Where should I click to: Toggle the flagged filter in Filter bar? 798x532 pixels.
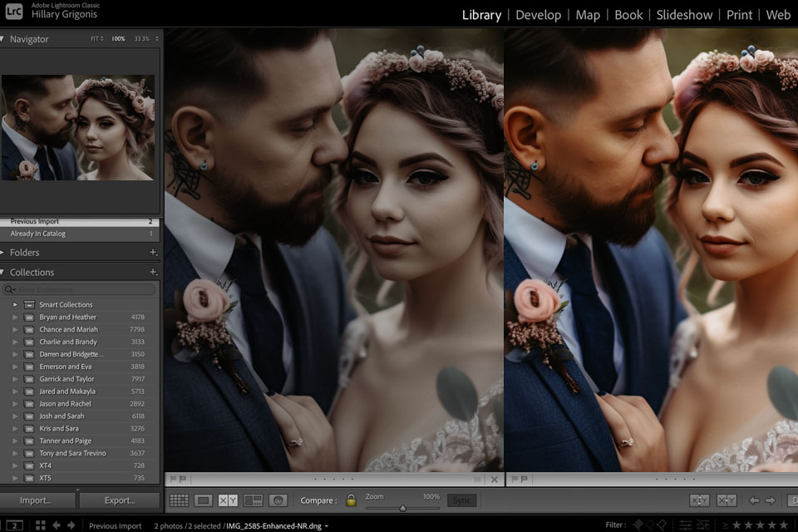point(638,525)
